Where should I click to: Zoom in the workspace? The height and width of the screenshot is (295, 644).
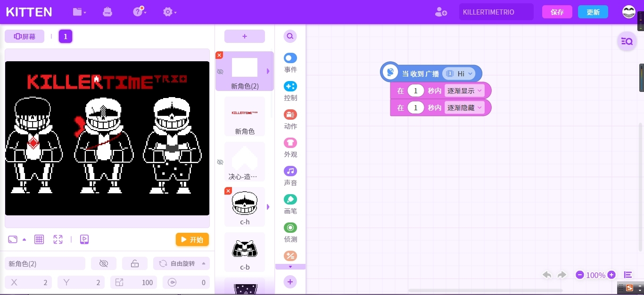pos(611,275)
